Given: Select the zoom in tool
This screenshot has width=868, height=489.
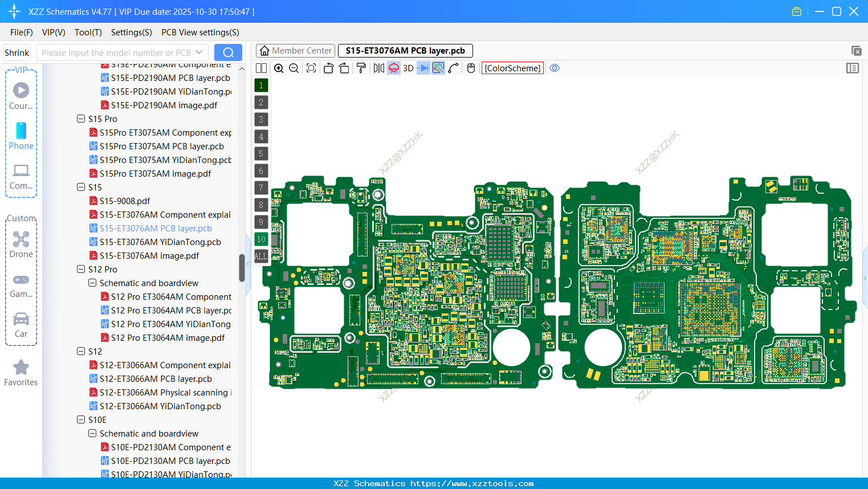Looking at the screenshot, I should [279, 68].
